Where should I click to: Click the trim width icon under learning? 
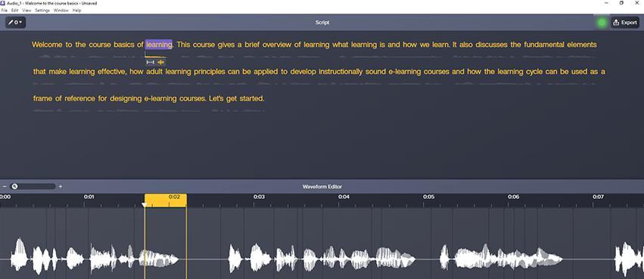[150, 62]
